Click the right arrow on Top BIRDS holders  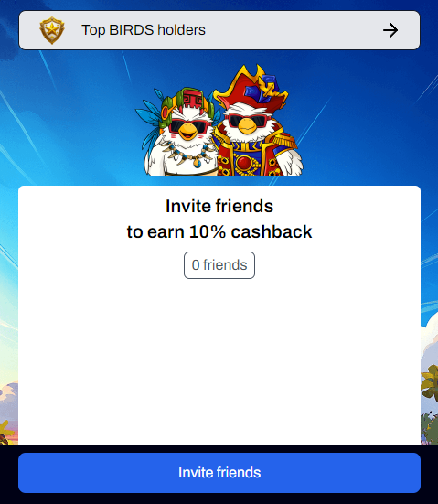390,30
